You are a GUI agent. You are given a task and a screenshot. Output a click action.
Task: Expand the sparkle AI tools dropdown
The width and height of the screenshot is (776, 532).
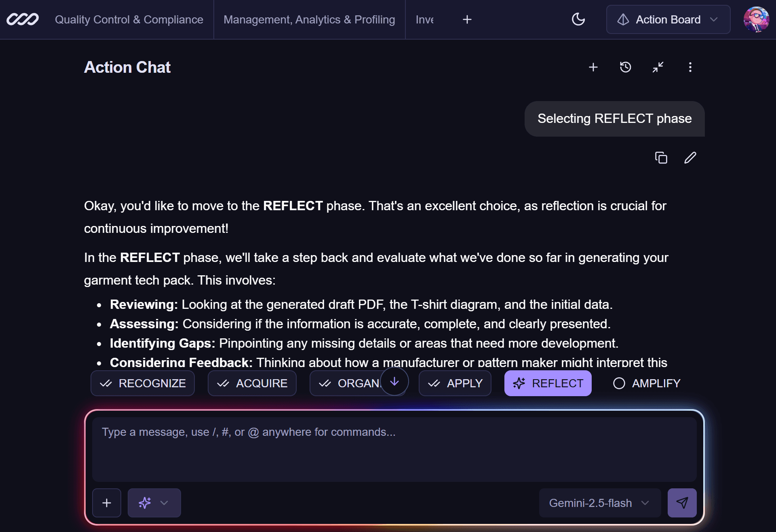154,503
